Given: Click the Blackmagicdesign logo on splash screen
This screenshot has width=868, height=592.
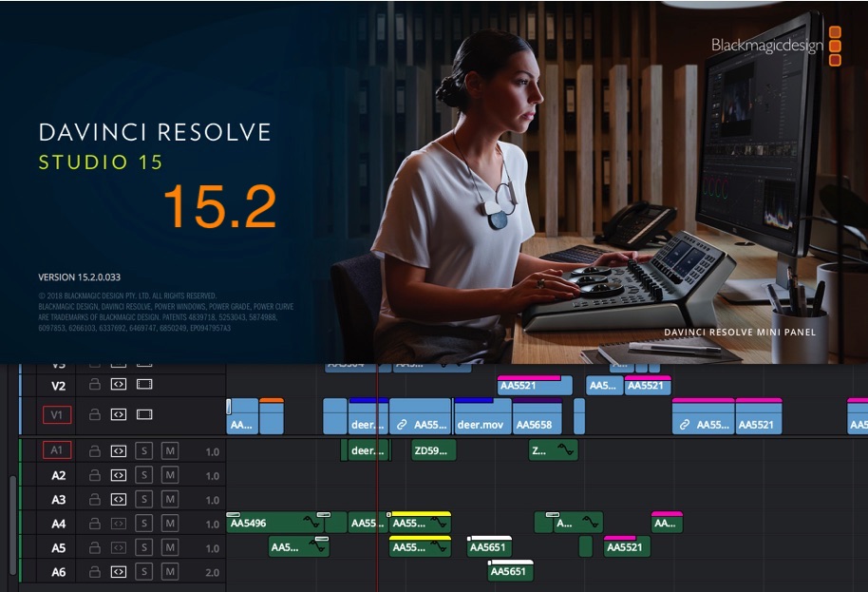Looking at the screenshot, I should [x=776, y=46].
